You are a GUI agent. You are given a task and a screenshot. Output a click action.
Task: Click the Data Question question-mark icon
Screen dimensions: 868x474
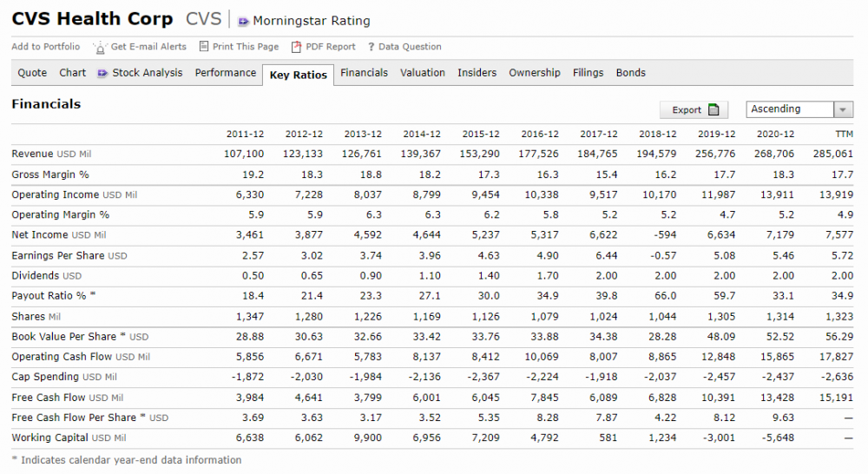[x=371, y=47]
